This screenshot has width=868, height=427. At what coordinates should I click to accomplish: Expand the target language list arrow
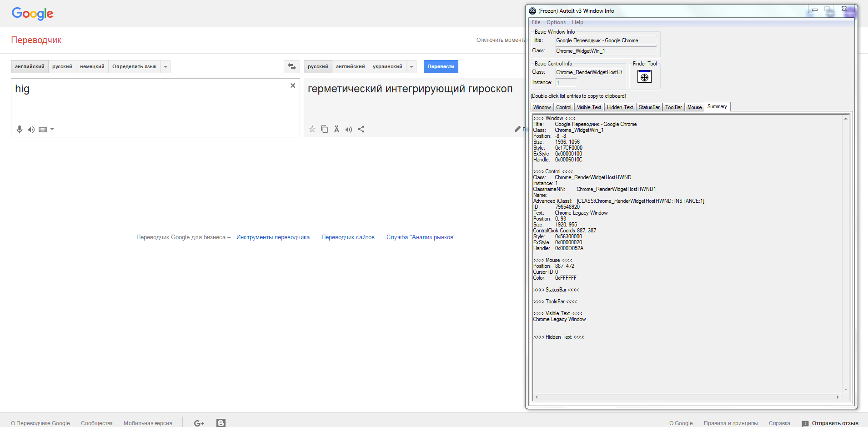pos(411,67)
